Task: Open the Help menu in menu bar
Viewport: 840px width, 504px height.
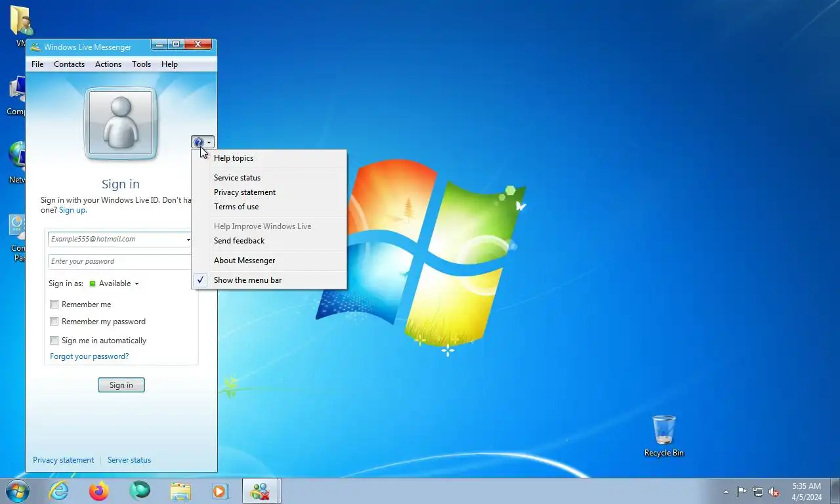Action: [169, 64]
